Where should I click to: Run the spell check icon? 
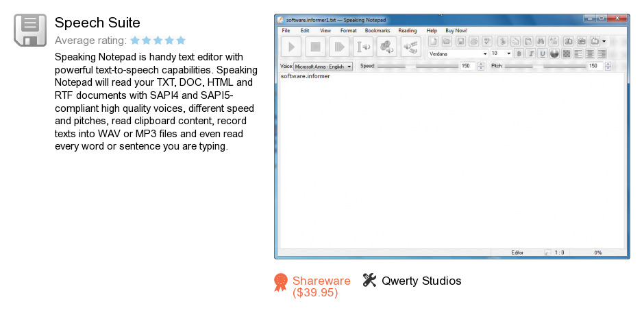tap(488, 41)
